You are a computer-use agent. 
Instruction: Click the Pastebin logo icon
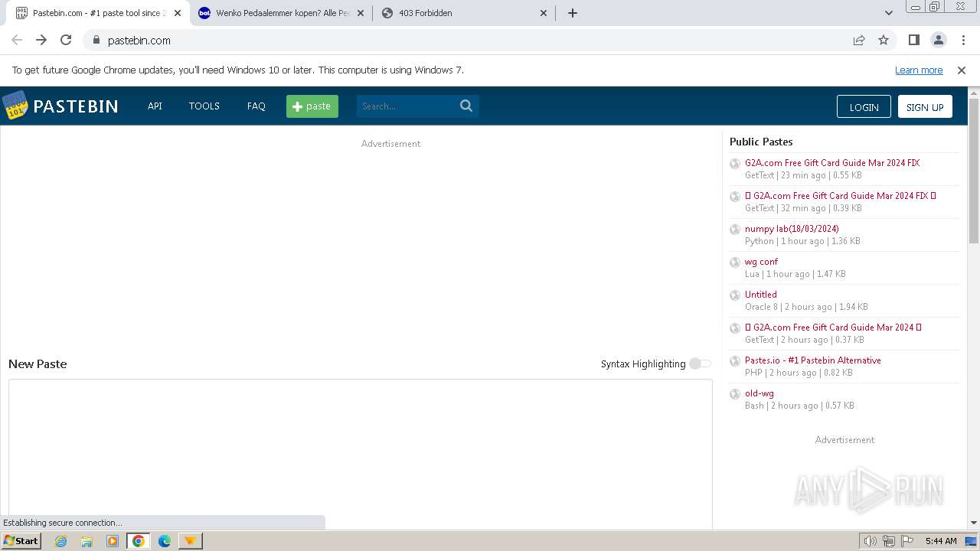(15, 106)
